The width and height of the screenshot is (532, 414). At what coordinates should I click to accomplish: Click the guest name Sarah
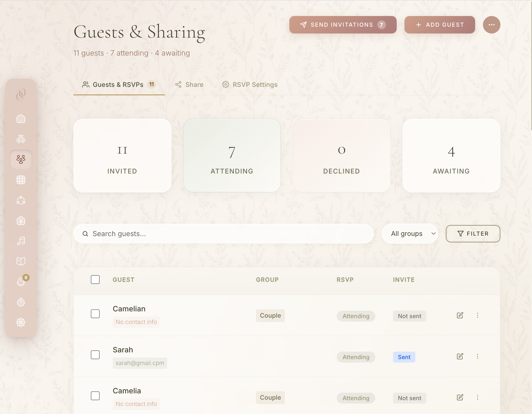click(123, 350)
